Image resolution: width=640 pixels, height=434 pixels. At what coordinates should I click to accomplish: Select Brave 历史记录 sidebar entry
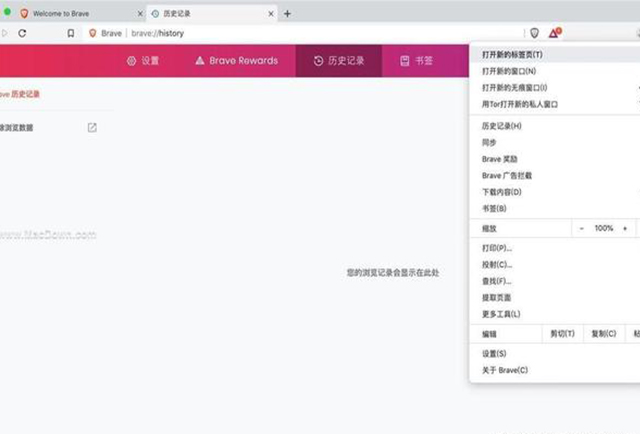coord(20,94)
